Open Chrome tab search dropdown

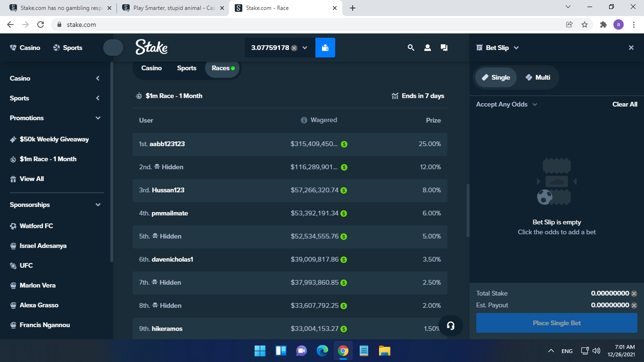tap(568, 7)
